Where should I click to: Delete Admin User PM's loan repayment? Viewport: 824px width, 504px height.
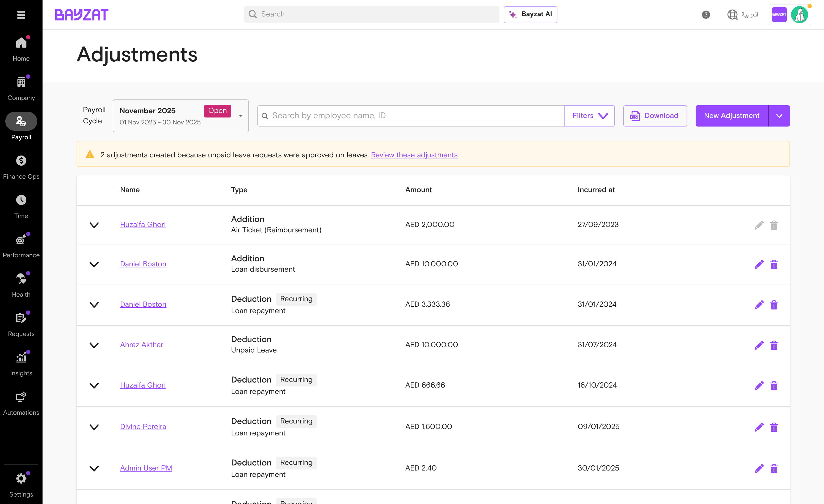(774, 469)
